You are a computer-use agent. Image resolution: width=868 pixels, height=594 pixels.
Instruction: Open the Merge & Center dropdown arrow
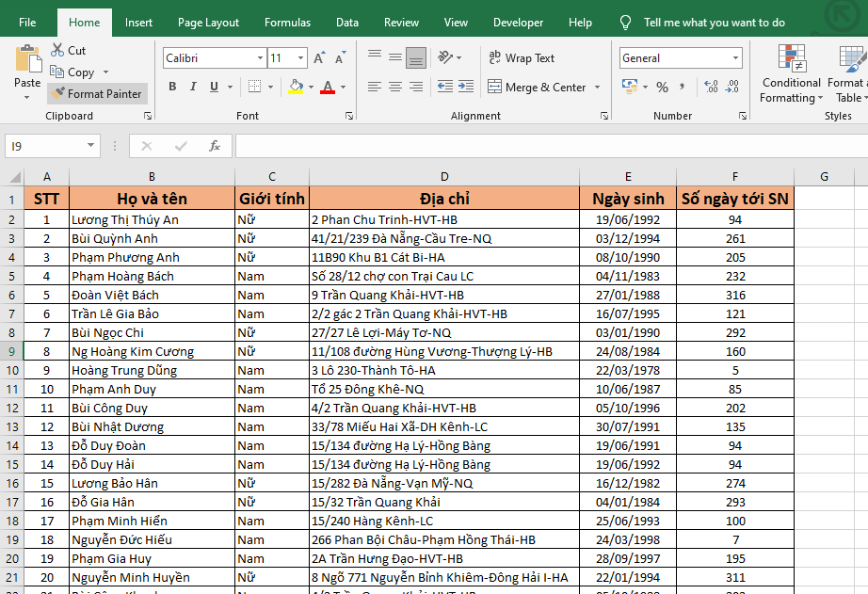click(596, 88)
